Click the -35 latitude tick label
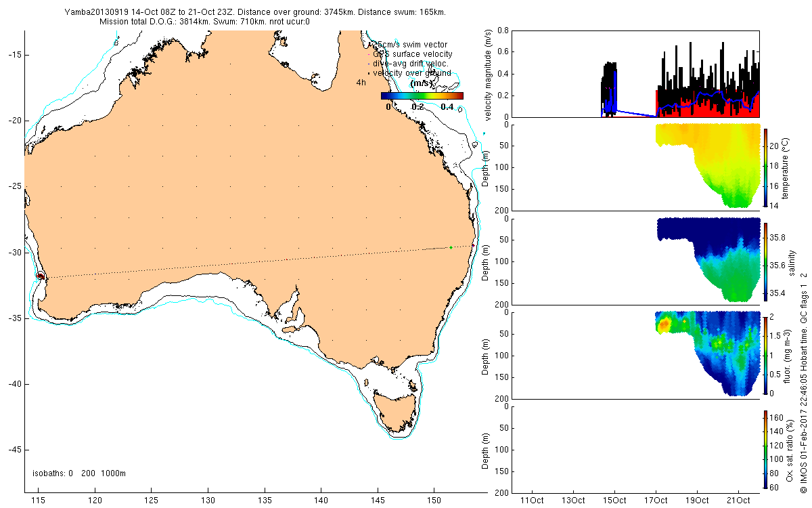Screen dimensions: 812x508 (15, 318)
